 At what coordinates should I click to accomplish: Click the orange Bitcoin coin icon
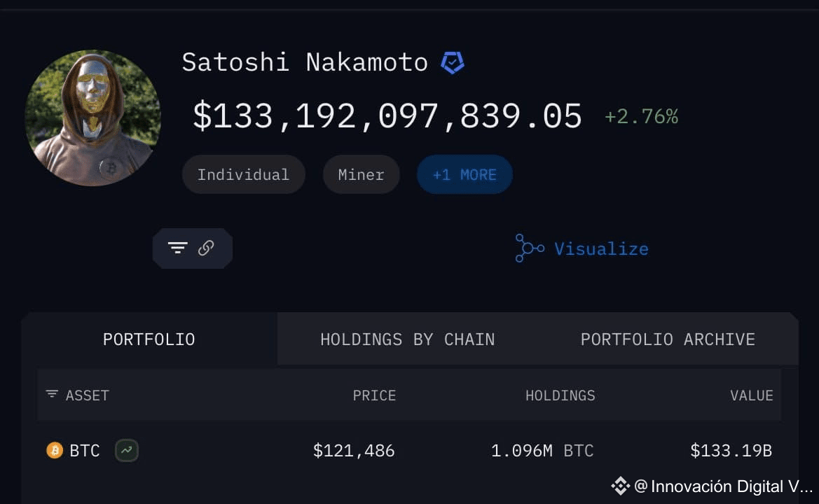(55, 449)
